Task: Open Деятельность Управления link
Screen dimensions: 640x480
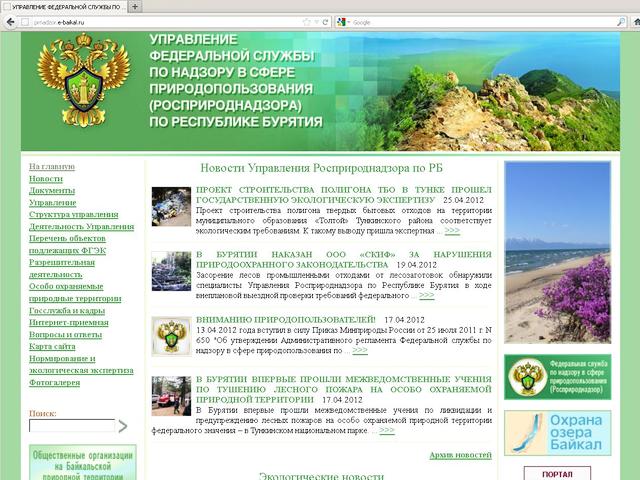Action: click(82, 227)
